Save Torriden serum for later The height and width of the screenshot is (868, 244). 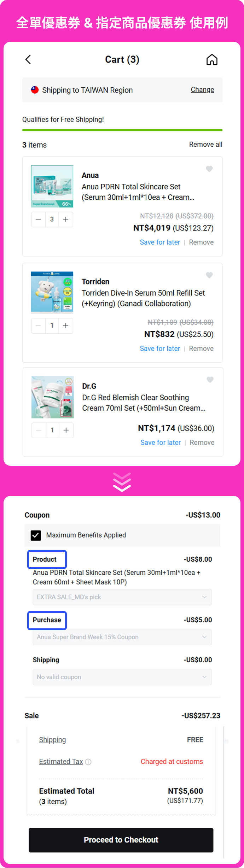(x=160, y=348)
